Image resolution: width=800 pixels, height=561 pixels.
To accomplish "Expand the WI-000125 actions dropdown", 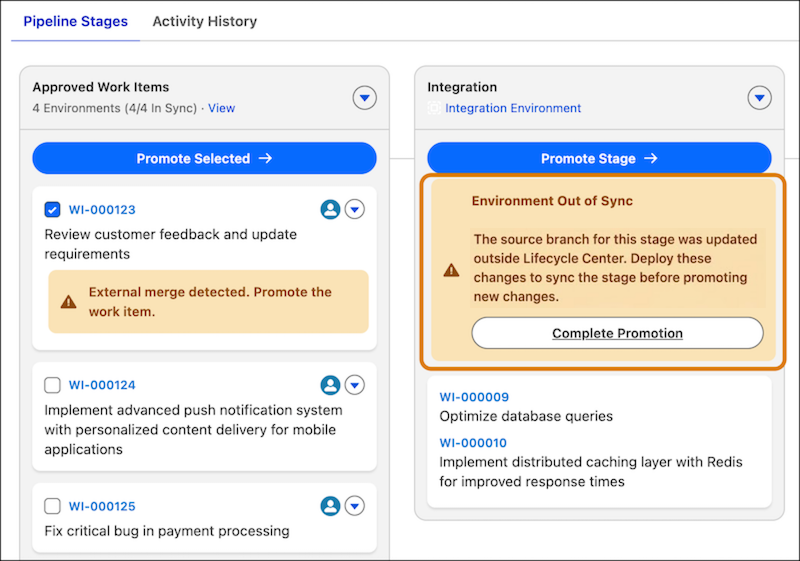I will tap(355, 506).
